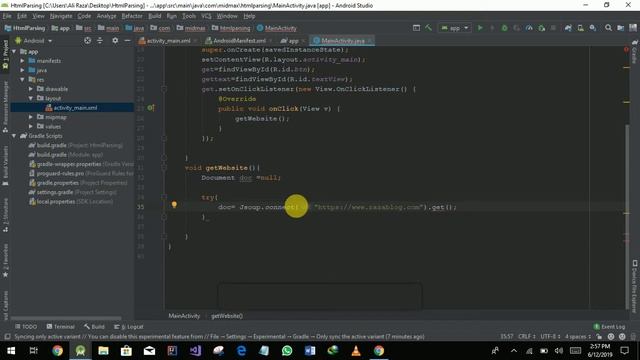Screen dimensions: 640x360
Task: Expand the values folder
Action: click(31, 126)
